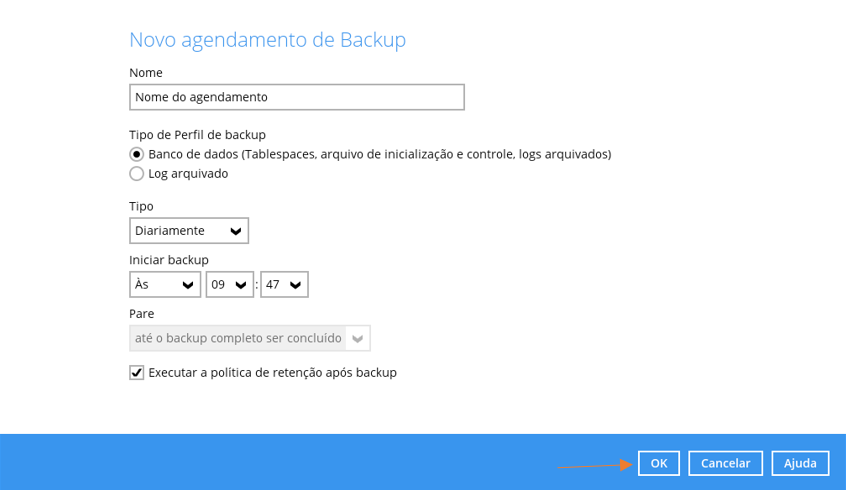Screen dimensions: 846x490
Task: Click the chevron arrow beside "Às"
Action: 188,285
